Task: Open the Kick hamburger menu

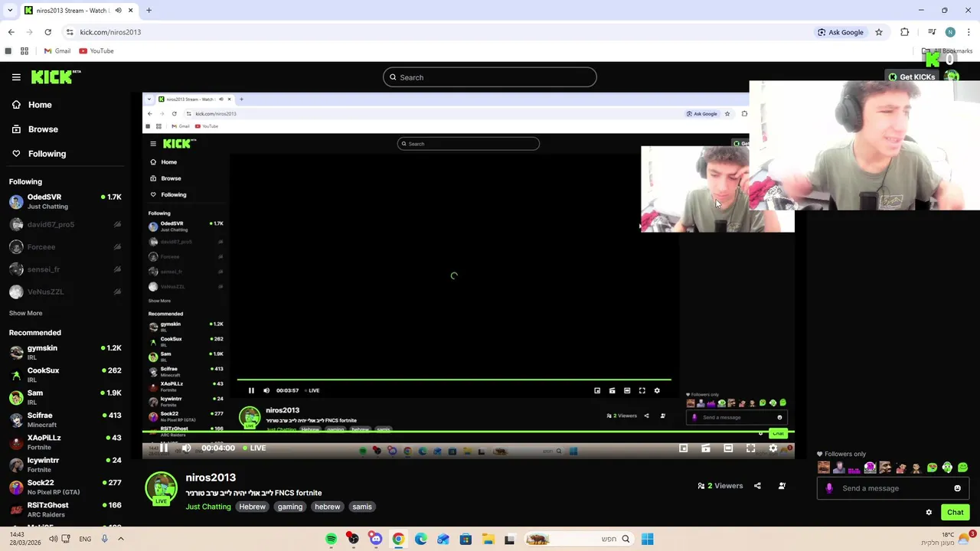Action: tap(16, 77)
